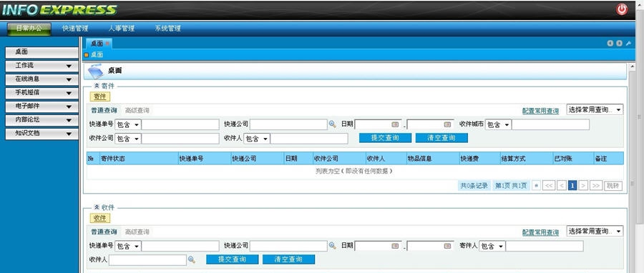Click the small square pager settings icon
Image resolution: width=644 pixels, height=273 pixels.
pyautogui.click(x=536, y=186)
